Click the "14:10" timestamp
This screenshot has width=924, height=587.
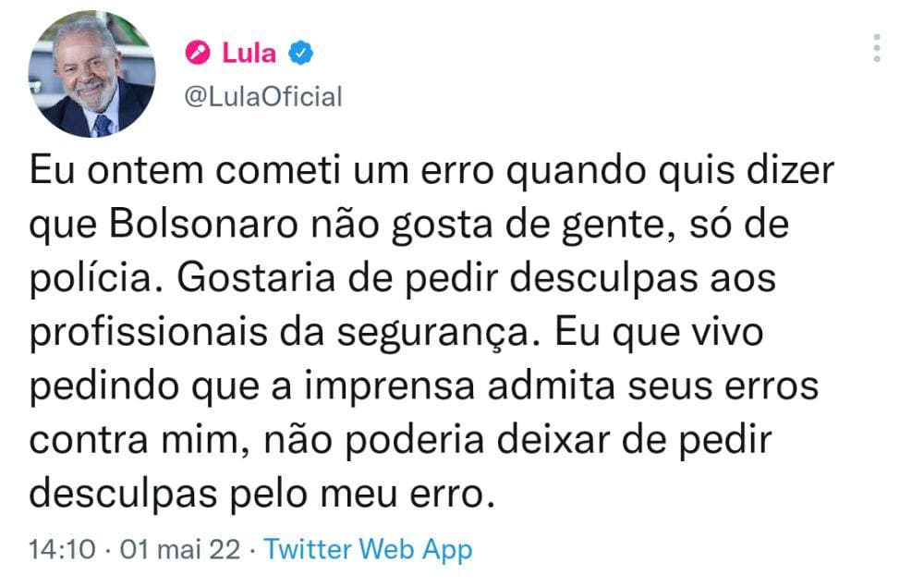click(x=63, y=550)
